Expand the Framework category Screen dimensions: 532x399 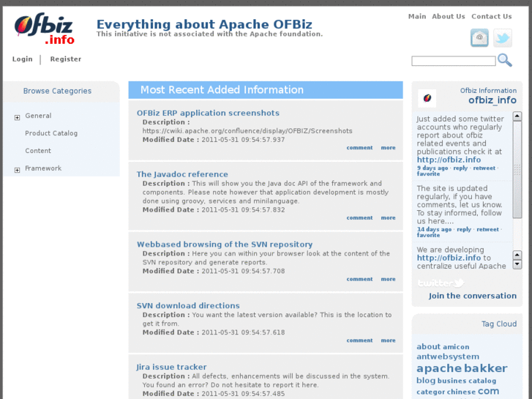point(17,170)
